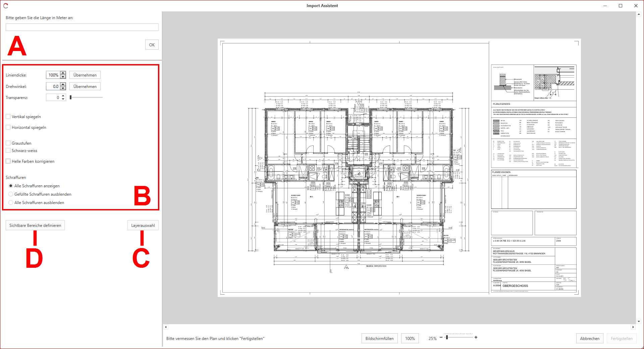Click the length in meters input field
The image size is (644, 349).
click(x=82, y=27)
